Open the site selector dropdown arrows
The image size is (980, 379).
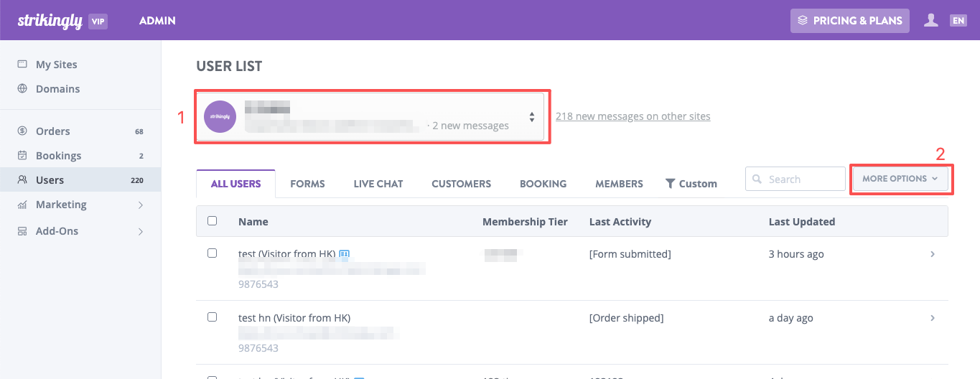pyautogui.click(x=532, y=117)
